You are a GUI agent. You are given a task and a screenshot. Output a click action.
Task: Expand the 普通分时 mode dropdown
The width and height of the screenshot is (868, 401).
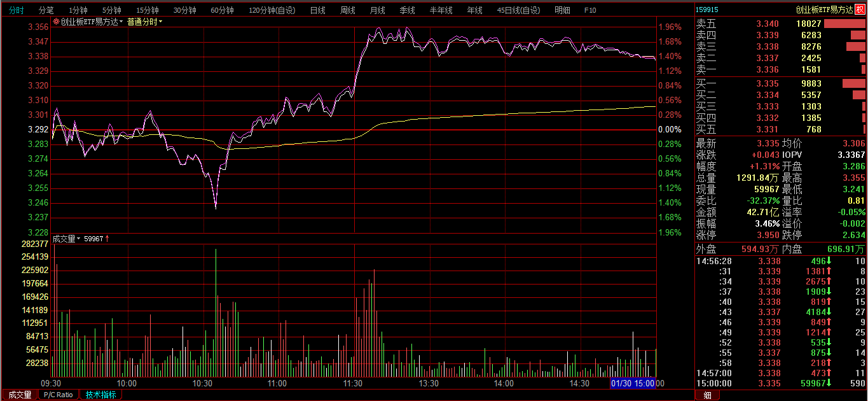point(144,22)
